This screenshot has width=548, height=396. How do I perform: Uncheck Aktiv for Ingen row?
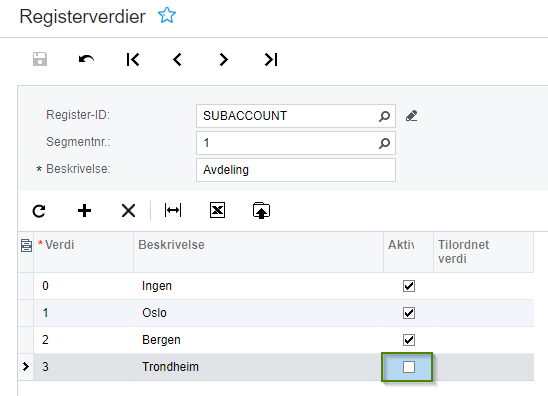[409, 286]
